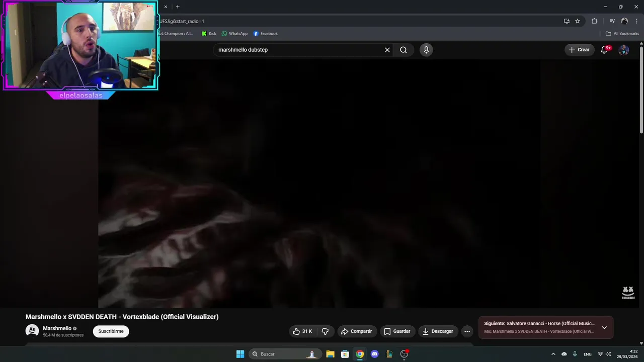The width and height of the screenshot is (644, 362).
Task: Click the address bar URL text
Action: 182,21
